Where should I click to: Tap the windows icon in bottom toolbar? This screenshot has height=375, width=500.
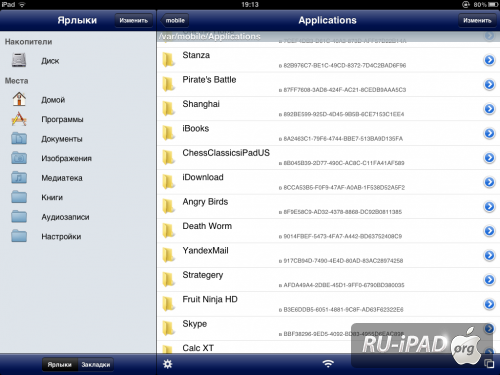[489, 364]
